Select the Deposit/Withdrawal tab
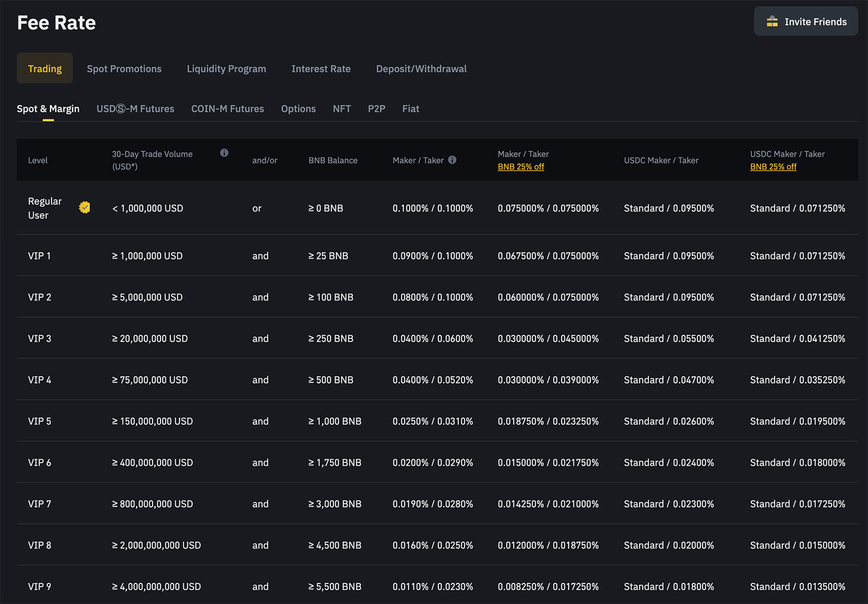The width and height of the screenshot is (868, 604). pos(421,69)
